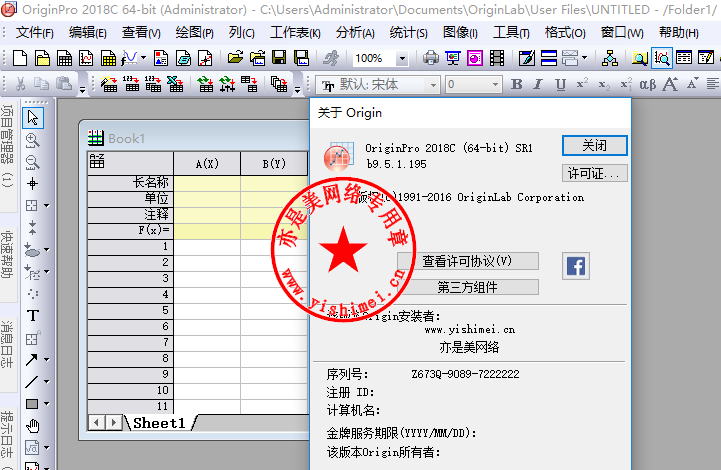This screenshot has width=721, height=470.
Task: Save the project with floppy icon
Action: [279, 58]
